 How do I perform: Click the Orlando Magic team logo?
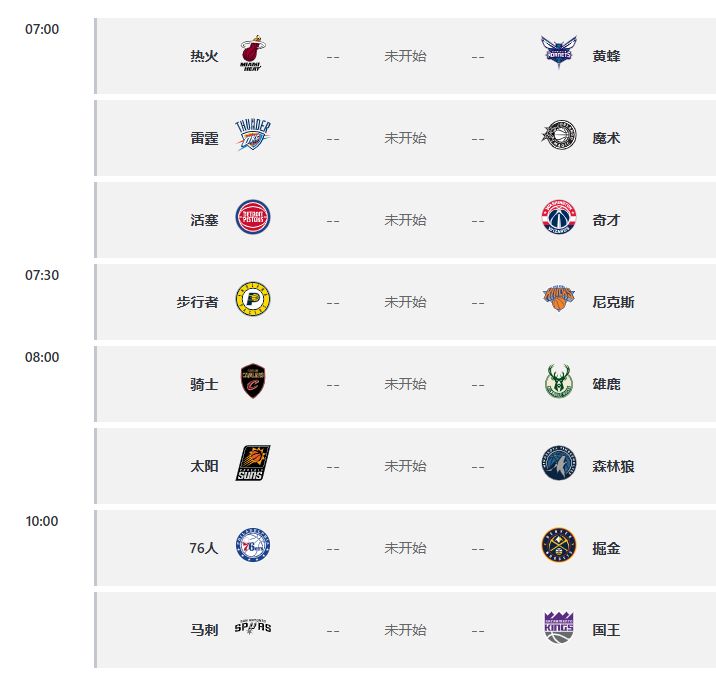[558, 137]
